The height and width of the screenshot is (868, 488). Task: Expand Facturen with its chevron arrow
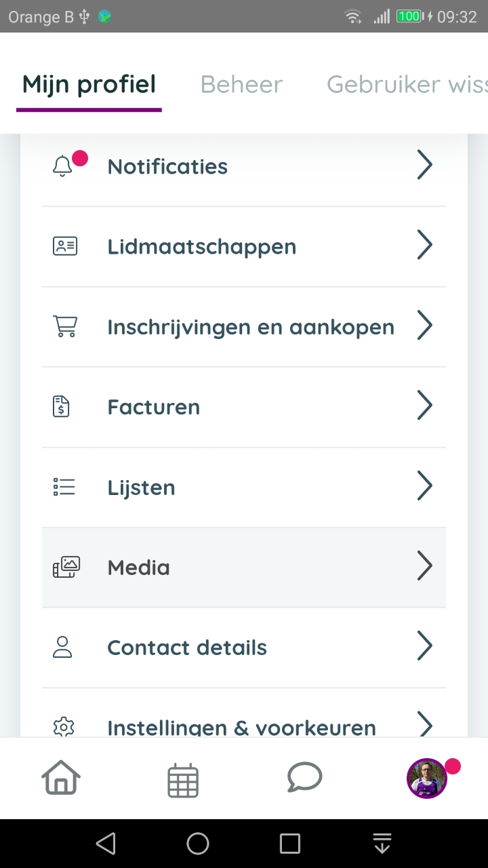point(424,406)
